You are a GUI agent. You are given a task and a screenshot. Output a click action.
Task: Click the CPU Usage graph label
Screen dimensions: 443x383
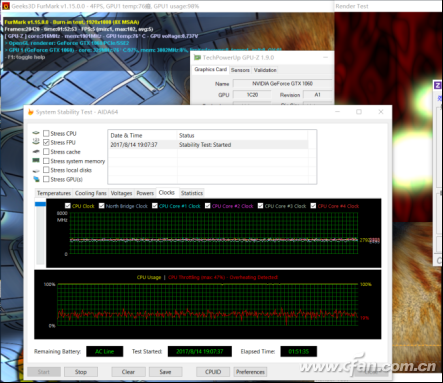coord(149,277)
